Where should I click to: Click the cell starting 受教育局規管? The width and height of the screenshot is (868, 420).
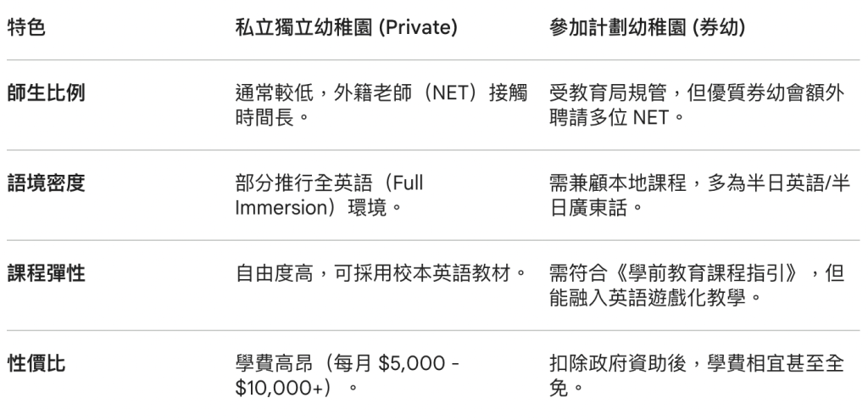[697, 104]
